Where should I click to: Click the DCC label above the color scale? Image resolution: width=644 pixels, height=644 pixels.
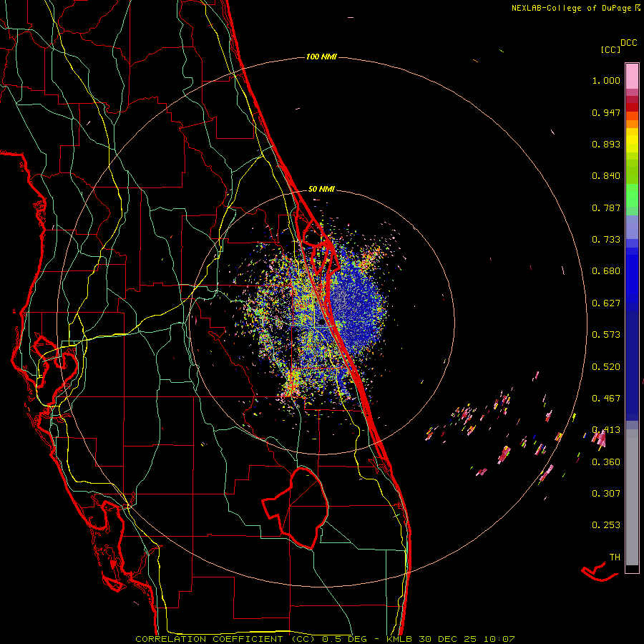628,43
